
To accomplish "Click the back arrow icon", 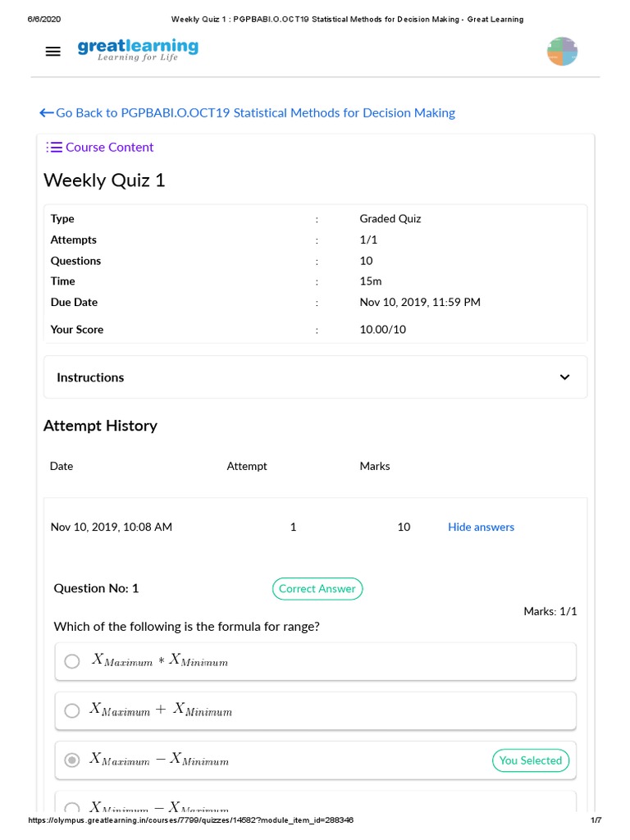I will 46,112.
